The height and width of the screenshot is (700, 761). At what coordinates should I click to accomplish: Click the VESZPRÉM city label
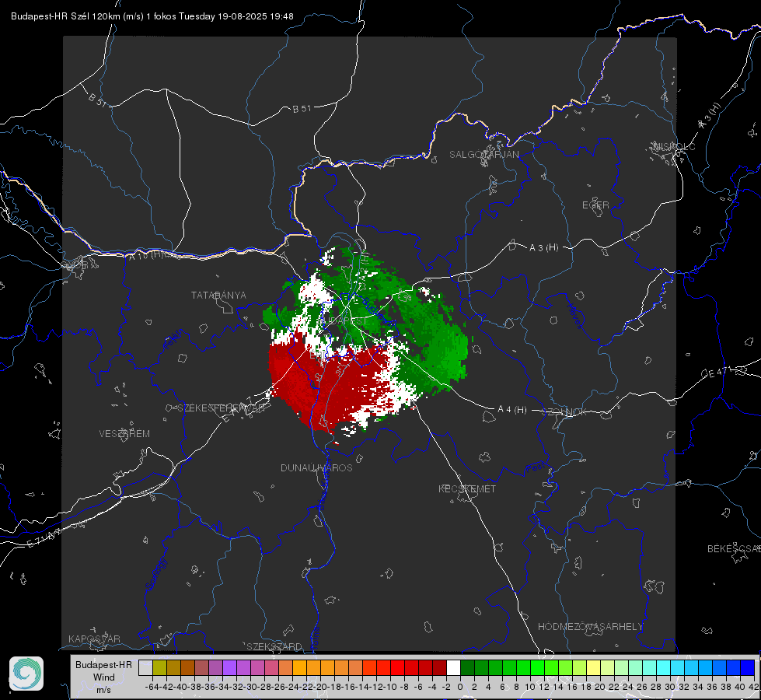click(124, 433)
